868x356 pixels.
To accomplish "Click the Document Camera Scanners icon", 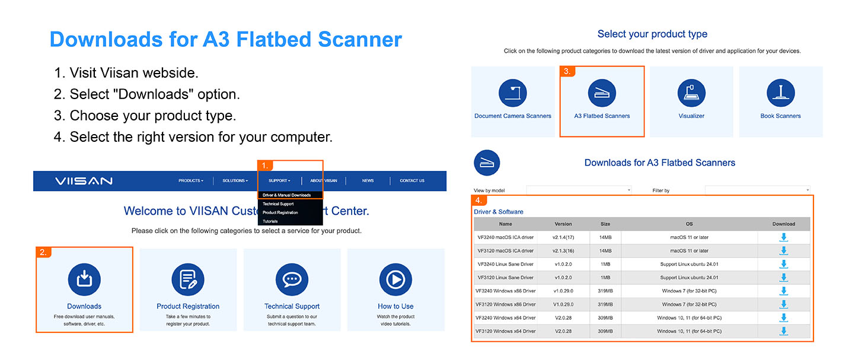I will click(513, 94).
